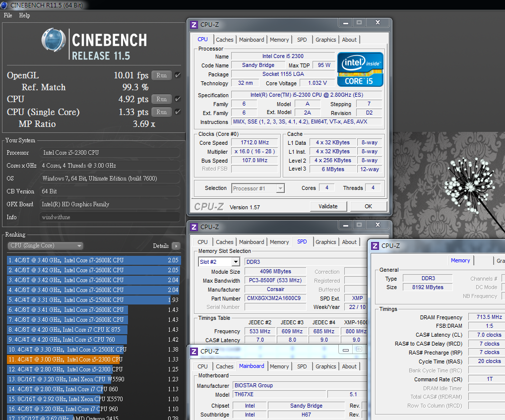Select CPU tab in the SPD CPU-Z window
Screen dimensions: 505x420
point(202,242)
